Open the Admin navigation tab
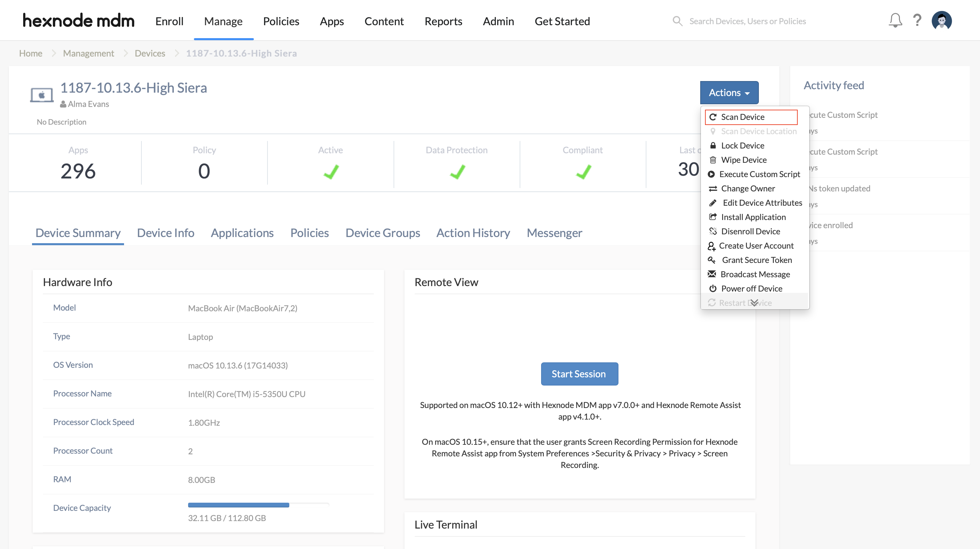This screenshot has width=980, height=549. 499,21
